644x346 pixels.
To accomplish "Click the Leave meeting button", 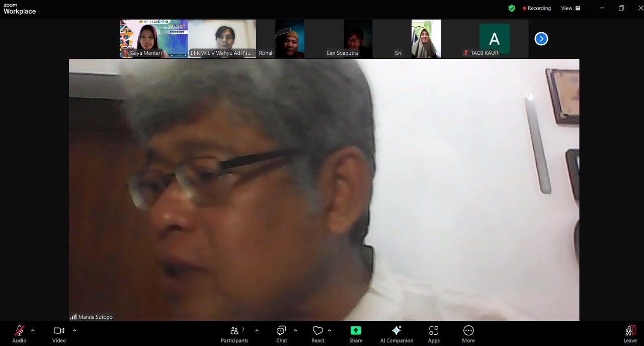I will [x=630, y=333].
